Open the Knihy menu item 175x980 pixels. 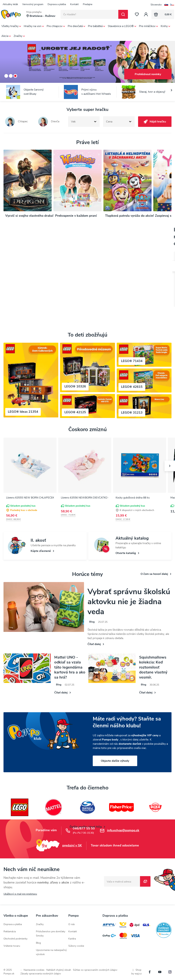click(x=165, y=26)
